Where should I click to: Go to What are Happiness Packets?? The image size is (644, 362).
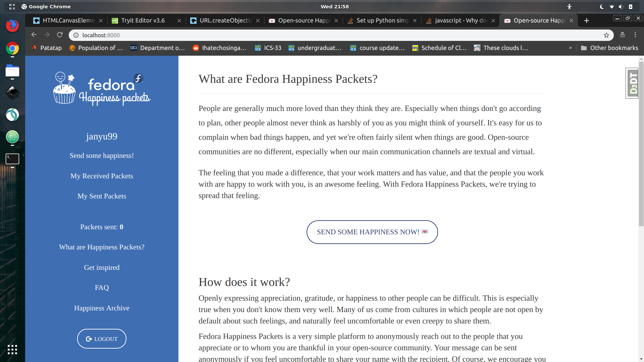pos(102,247)
